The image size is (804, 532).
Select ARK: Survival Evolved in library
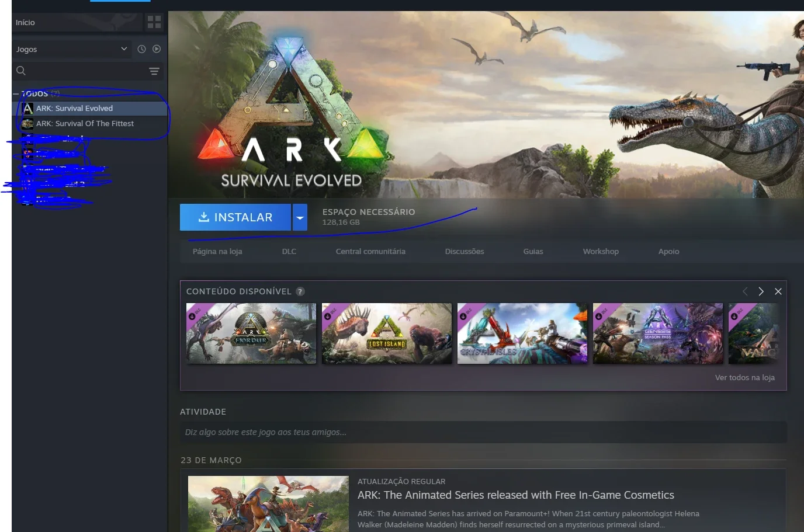(89, 108)
